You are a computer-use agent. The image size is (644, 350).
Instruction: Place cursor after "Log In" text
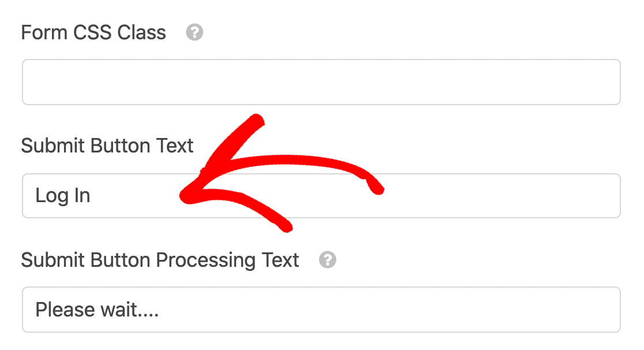coord(92,196)
